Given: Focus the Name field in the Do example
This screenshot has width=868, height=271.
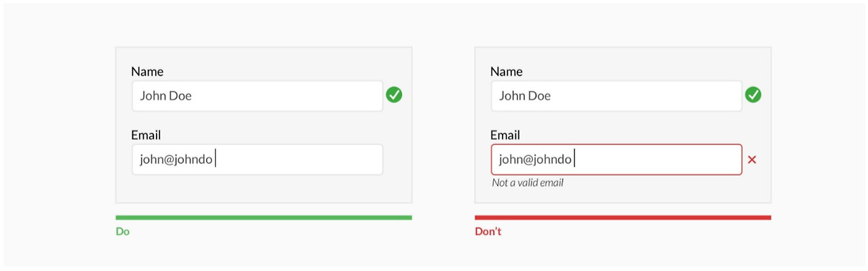Looking at the screenshot, I should [258, 96].
